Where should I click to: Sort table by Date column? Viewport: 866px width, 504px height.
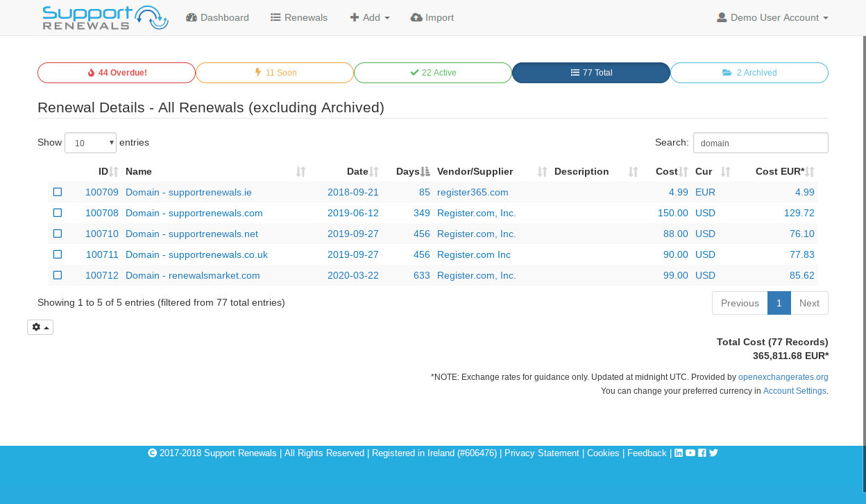point(346,171)
